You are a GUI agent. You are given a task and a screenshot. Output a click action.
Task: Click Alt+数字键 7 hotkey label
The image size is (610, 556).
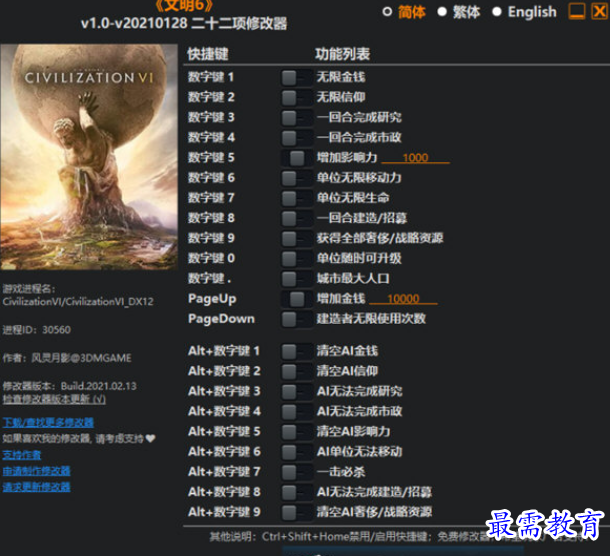point(224,472)
